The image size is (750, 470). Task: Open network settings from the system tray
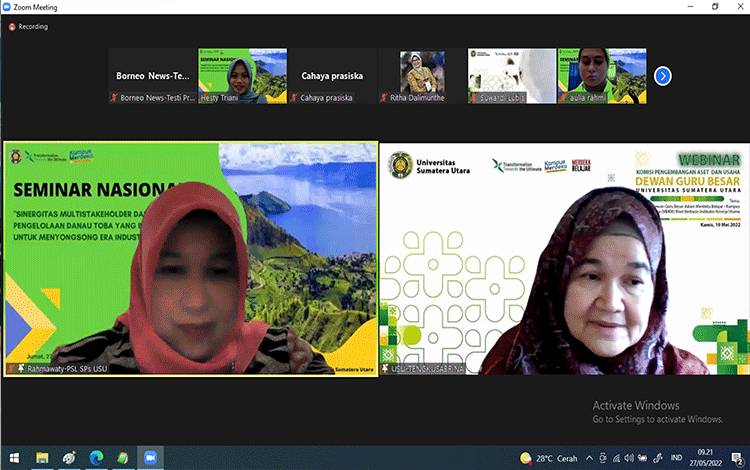click(617, 458)
